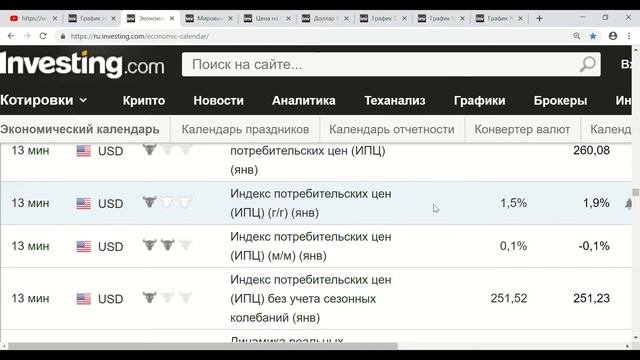Open 'Конвертер валют' sub-tab
Screen dimensions: 640x360
pos(522,129)
